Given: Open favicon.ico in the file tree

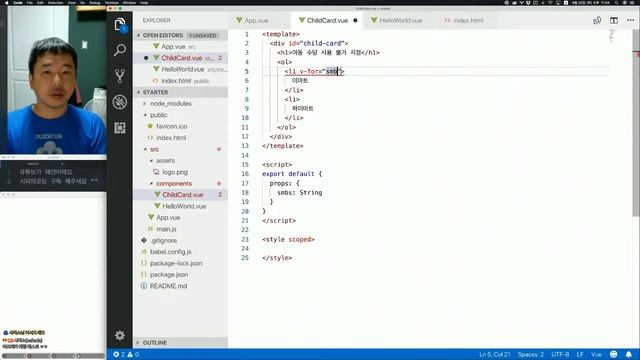Looking at the screenshot, I should click(x=171, y=127).
